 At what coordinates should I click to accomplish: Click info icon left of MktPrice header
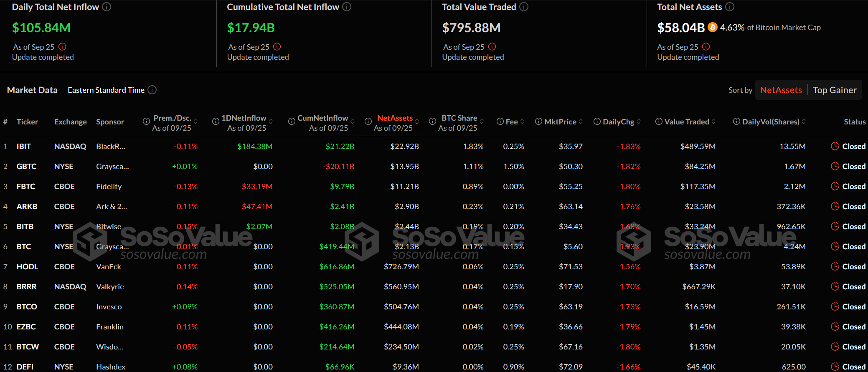point(539,121)
